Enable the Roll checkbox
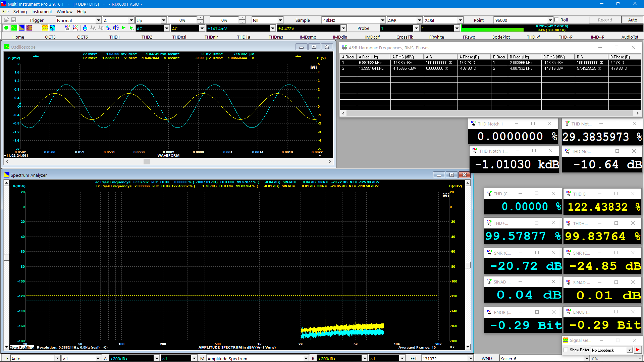 557,20
